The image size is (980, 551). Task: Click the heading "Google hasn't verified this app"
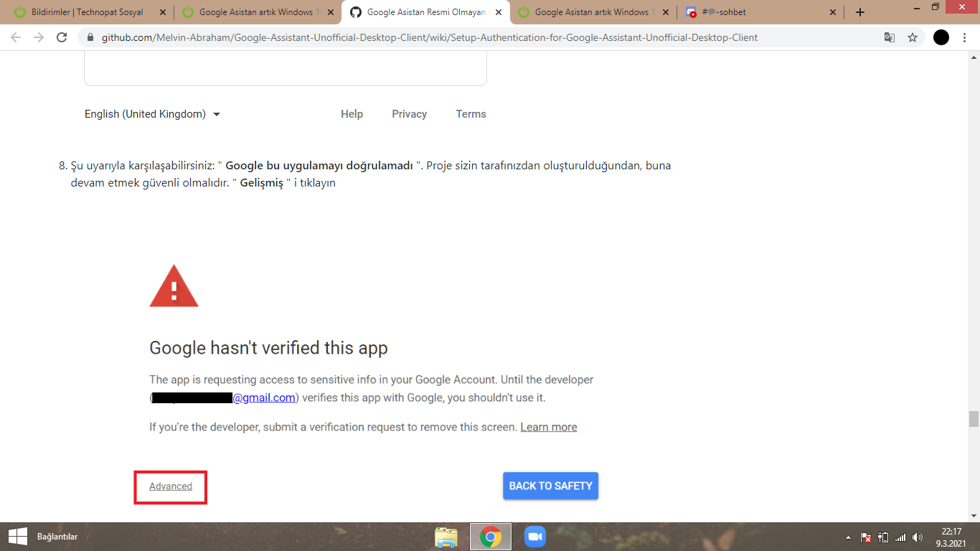(x=268, y=348)
